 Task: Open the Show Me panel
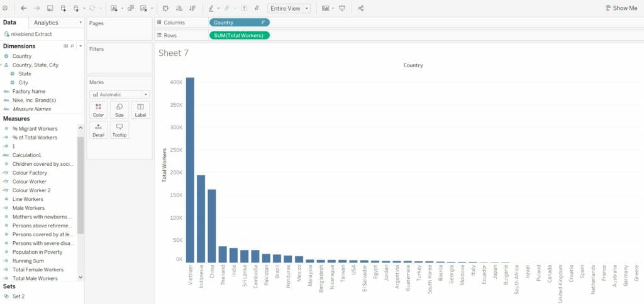click(621, 8)
